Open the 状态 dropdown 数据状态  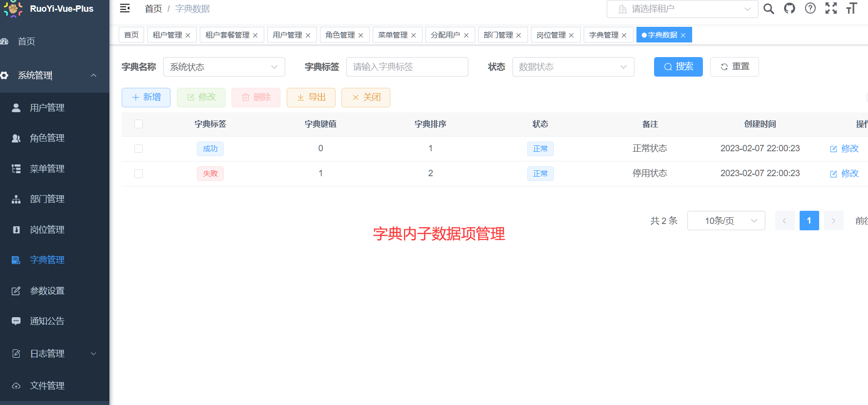573,67
